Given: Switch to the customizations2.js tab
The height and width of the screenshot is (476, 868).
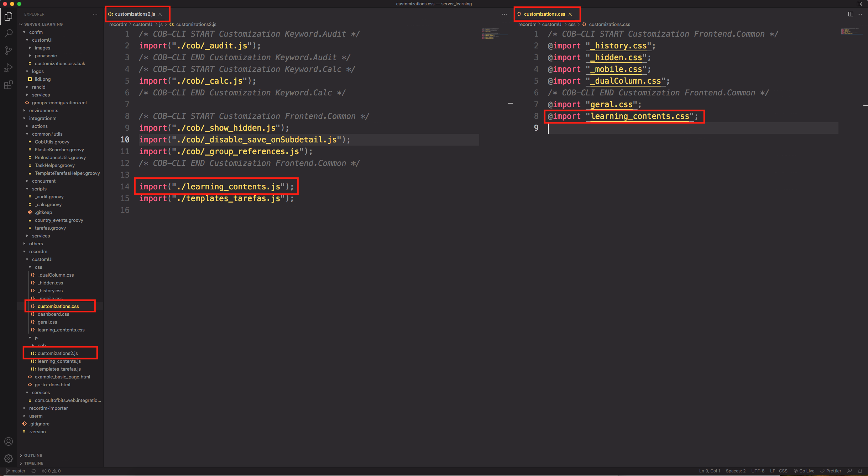Looking at the screenshot, I should coord(135,14).
